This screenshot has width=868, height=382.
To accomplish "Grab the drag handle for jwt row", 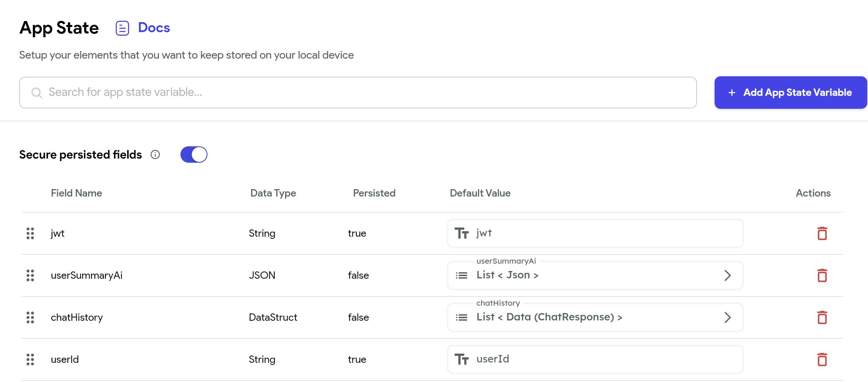I will 30,233.
